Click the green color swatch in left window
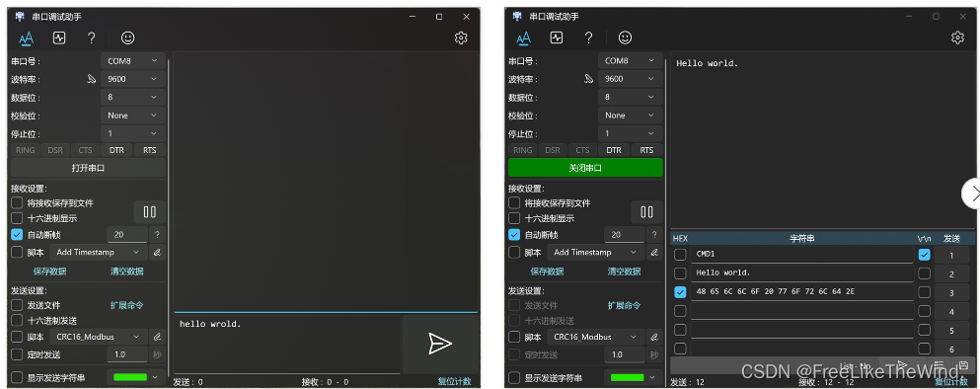980x389 pixels. 130,378
